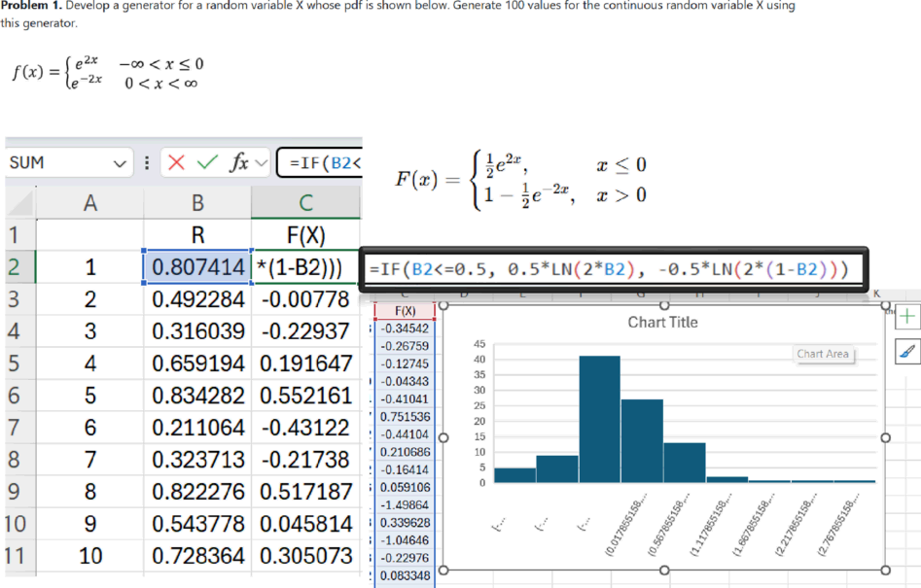Click the formula bar options dots
The height and width of the screenshot is (588, 921).
point(147,162)
